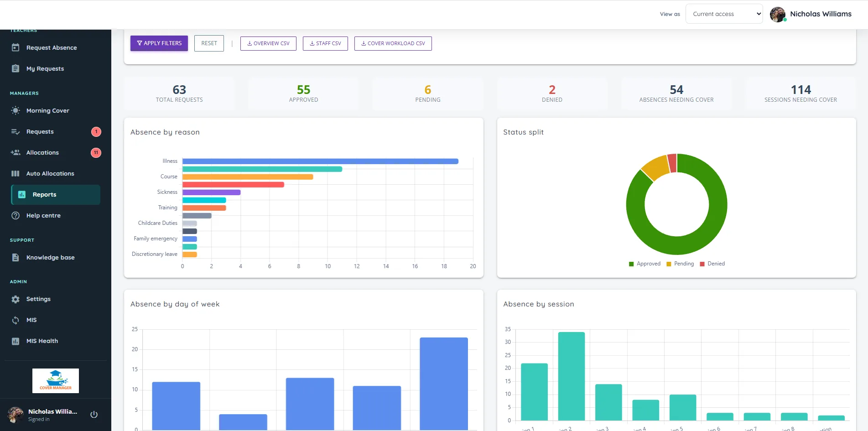Image resolution: width=868 pixels, height=431 pixels.
Task: Click the sidebar user avatar photo
Action: point(16,415)
